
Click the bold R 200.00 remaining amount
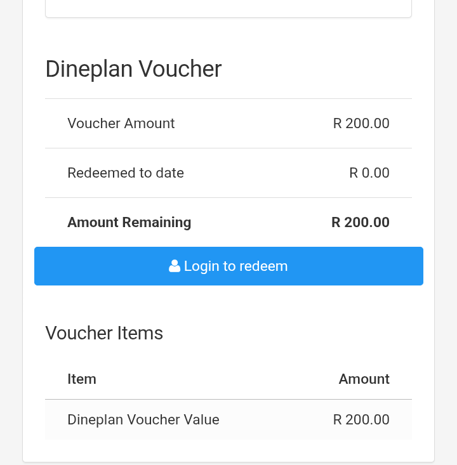pos(360,222)
